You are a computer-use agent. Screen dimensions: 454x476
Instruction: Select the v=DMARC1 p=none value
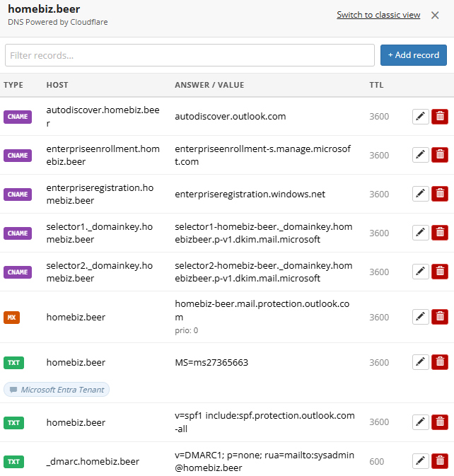[264, 461]
